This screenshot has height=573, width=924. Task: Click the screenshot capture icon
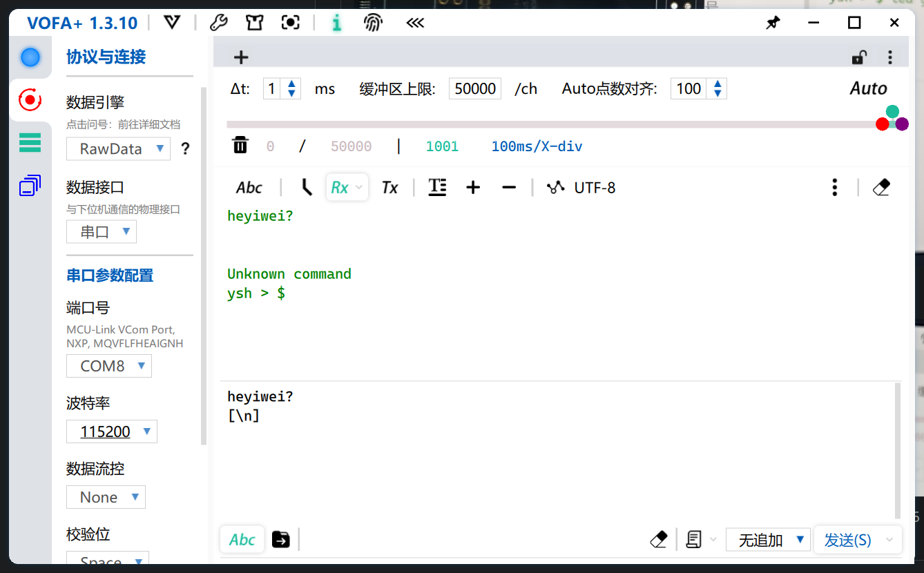pyautogui.click(x=291, y=23)
